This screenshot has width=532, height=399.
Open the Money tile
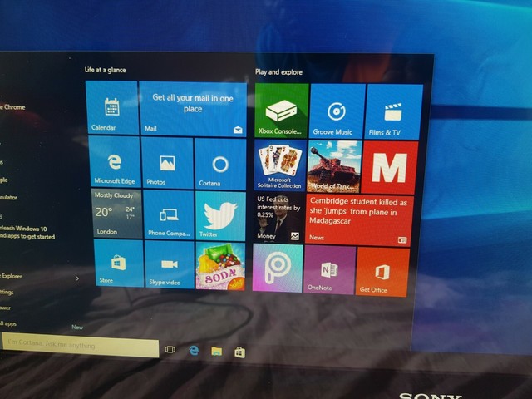point(279,218)
